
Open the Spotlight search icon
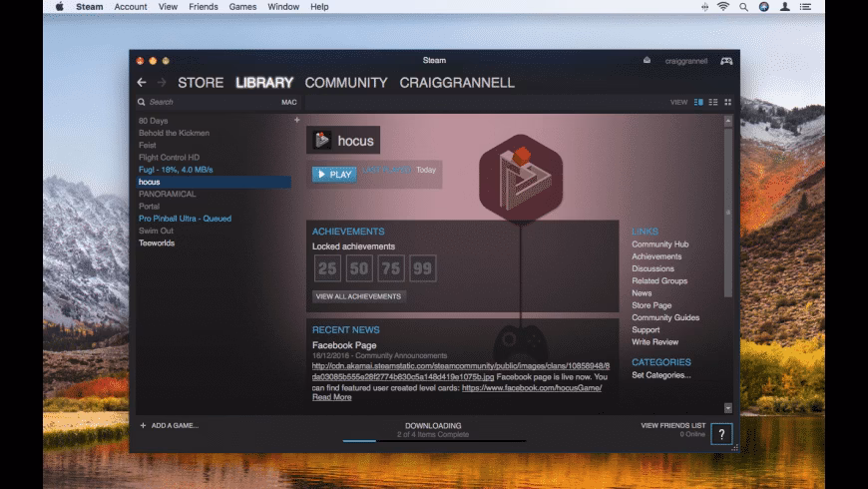pyautogui.click(x=743, y=7)
